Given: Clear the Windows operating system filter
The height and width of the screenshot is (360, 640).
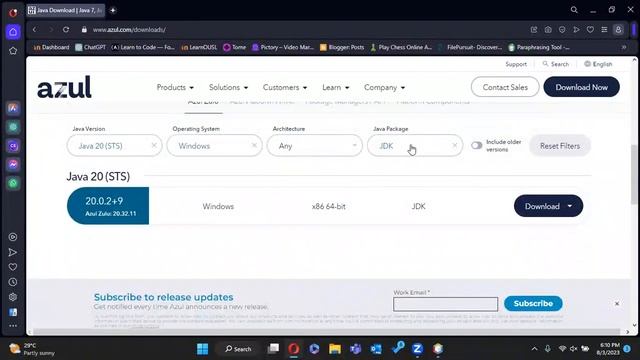Looking at the screenshot, I should point(254,145).
